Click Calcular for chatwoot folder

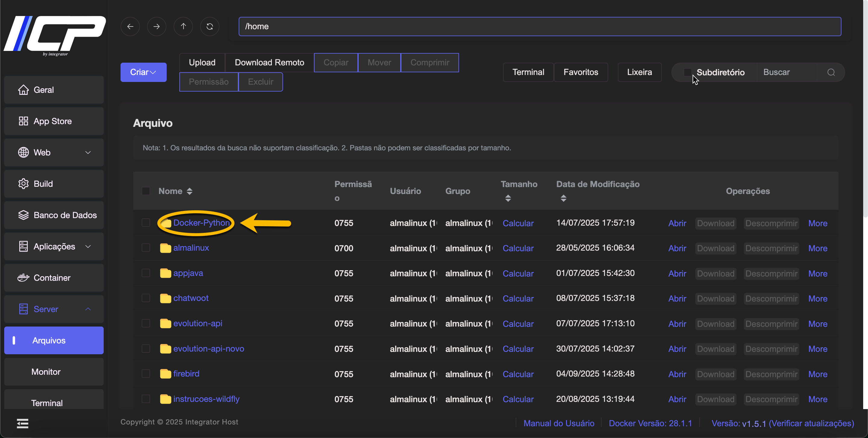(x=517, y=298)
